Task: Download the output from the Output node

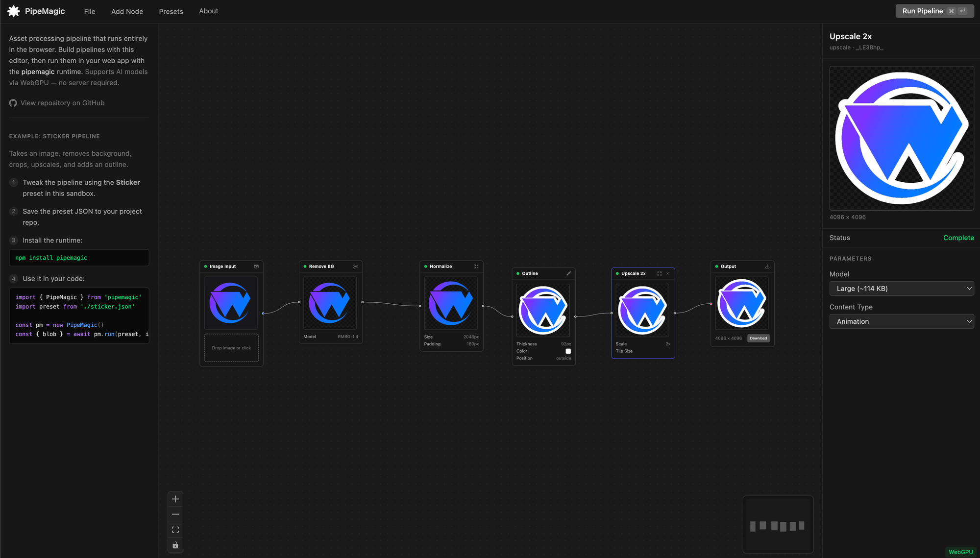Action: click(x=759, y=338)
